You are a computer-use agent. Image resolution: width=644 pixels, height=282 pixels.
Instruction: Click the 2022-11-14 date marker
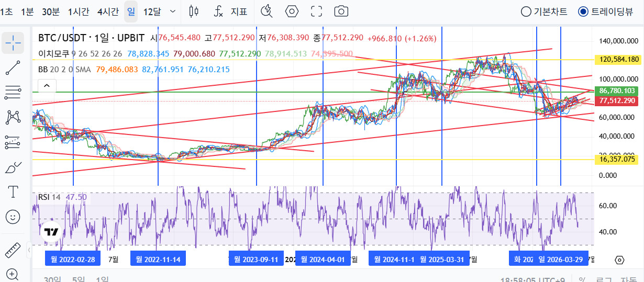pyautogui.click(x=158, y=258)
